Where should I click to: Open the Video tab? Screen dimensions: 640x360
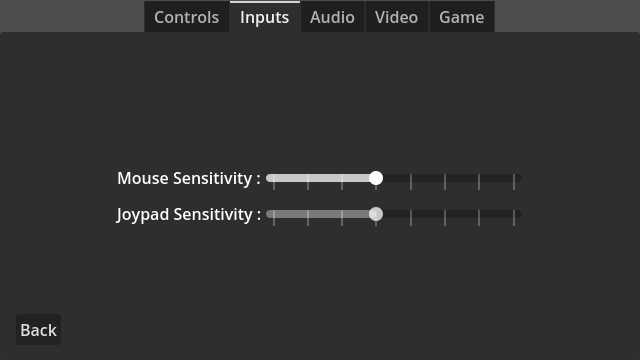click(x=396, y=17)
